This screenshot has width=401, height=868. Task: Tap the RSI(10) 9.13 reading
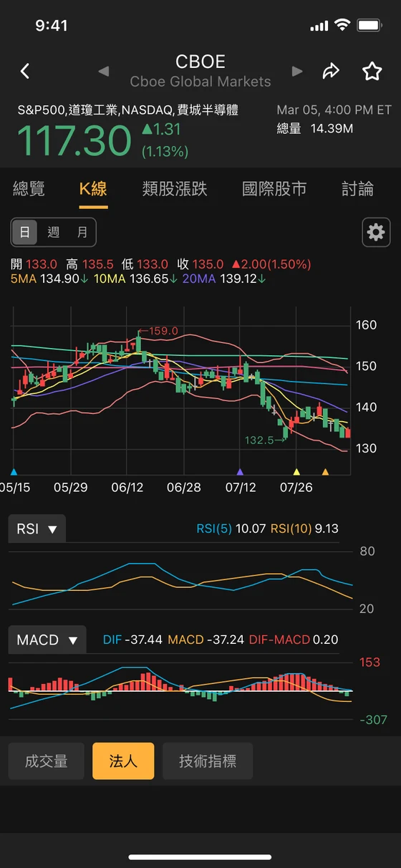(x=304, y=529)
